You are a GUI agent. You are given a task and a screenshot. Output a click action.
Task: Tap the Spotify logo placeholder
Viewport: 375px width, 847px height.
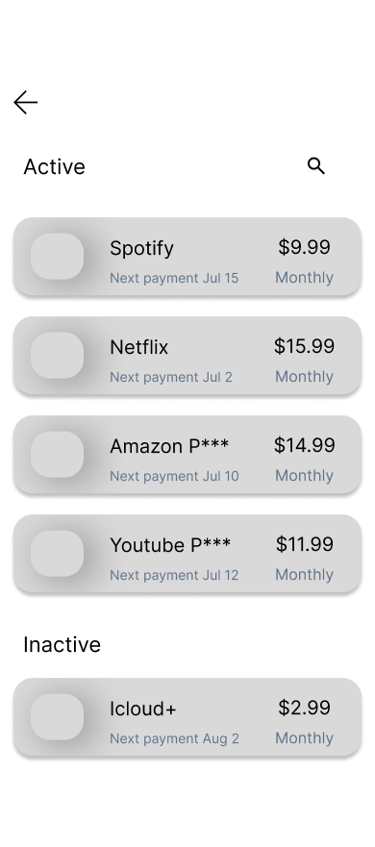click(x=57, y=257)
